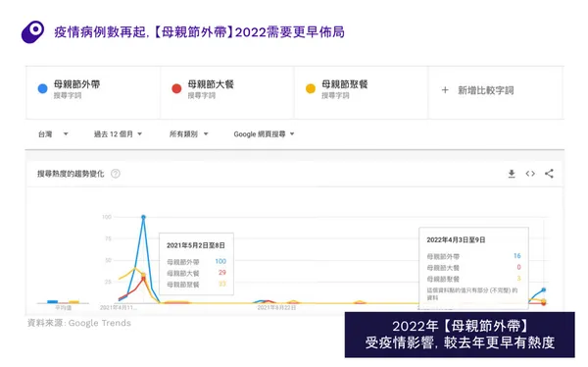This screenshot has width=588, height=367.
Task: Download the trend chart data
Action: [512, 174]
